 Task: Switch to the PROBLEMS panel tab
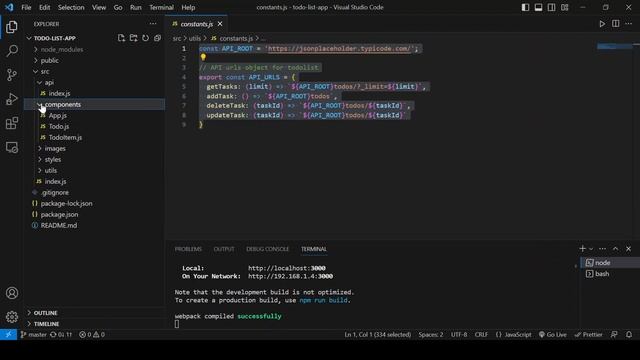188,249
